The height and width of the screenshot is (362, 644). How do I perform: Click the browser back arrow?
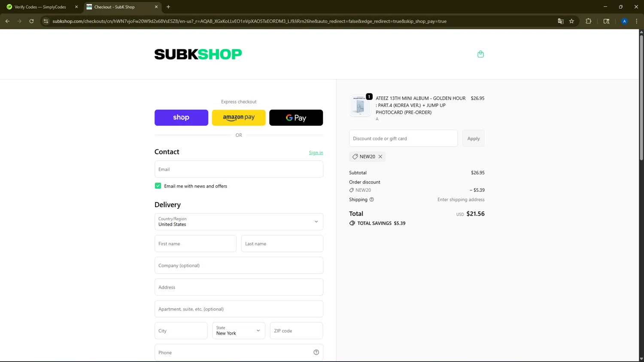point(7,21)
